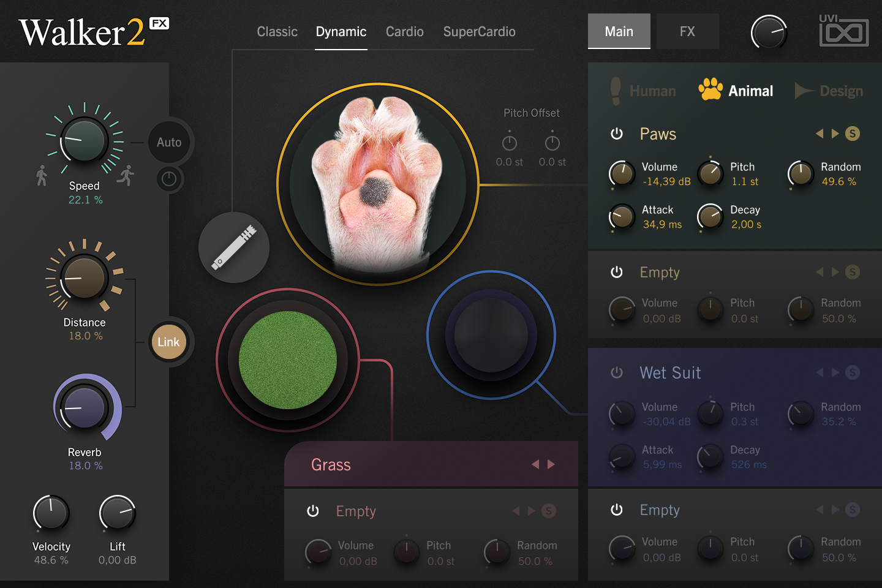Click the UVI logo icon
This screenshot has height=588, width=882.
click(844, 31)
